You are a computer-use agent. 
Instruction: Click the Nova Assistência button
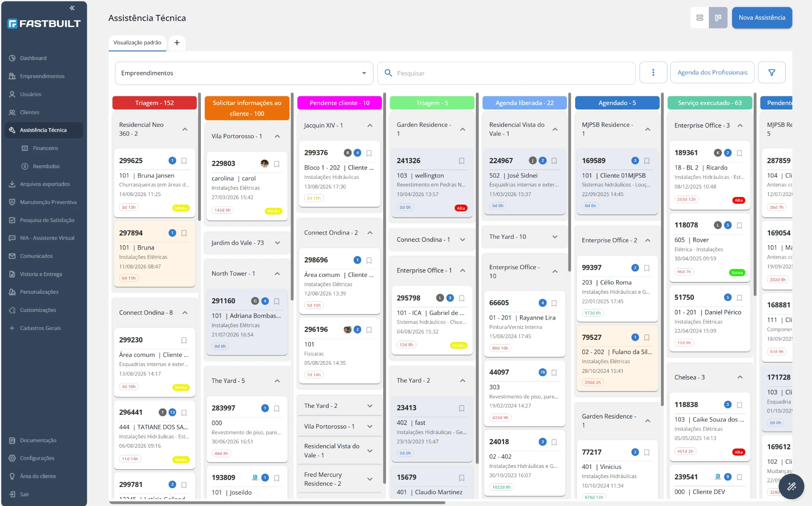click(762, 18)
